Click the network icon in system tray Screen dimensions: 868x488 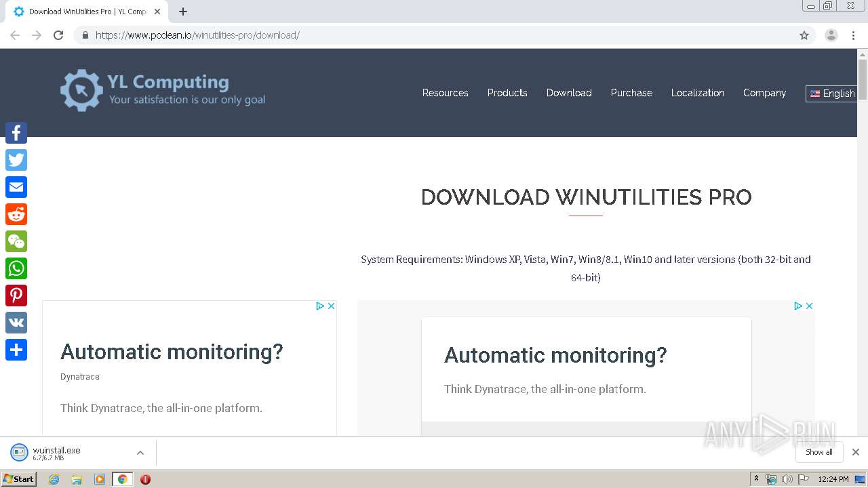(x=771, y=479)
